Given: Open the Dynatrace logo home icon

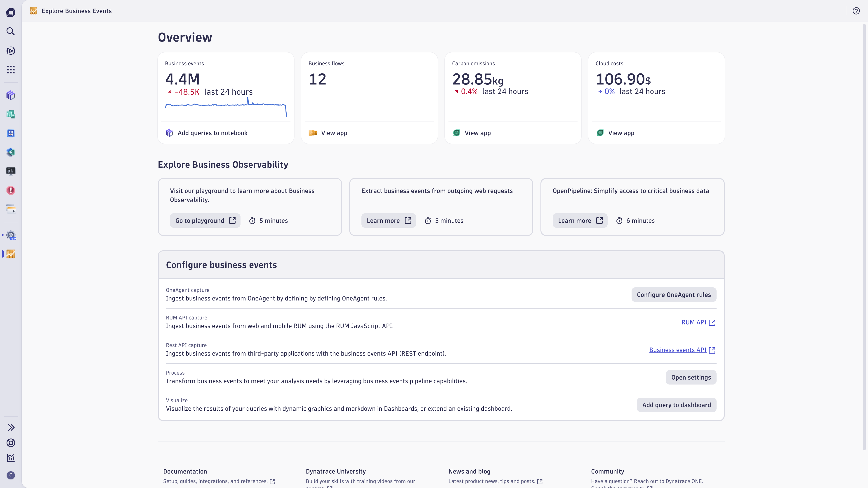Looking at the screenshot, I should [x=11, y=13].
